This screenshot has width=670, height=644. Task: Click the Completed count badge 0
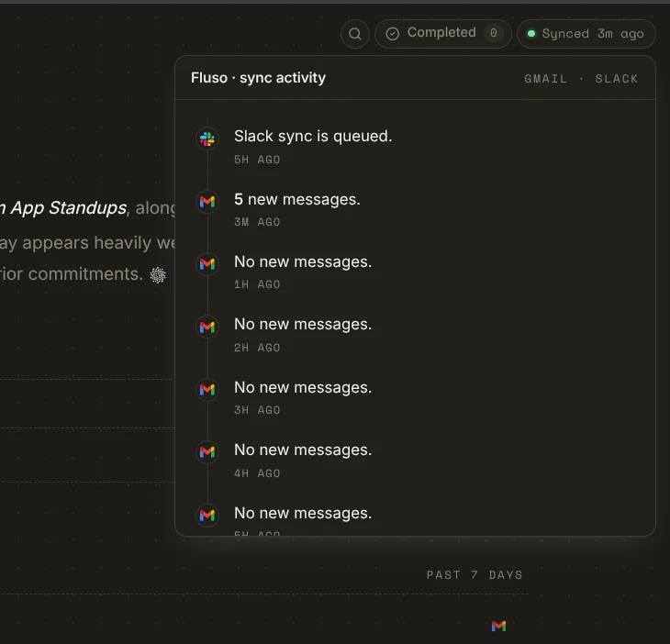tap(494, 33)
